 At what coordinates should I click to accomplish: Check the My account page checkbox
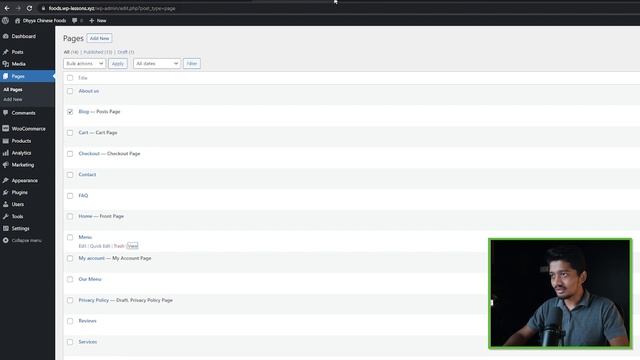click(x=70, y=258)
